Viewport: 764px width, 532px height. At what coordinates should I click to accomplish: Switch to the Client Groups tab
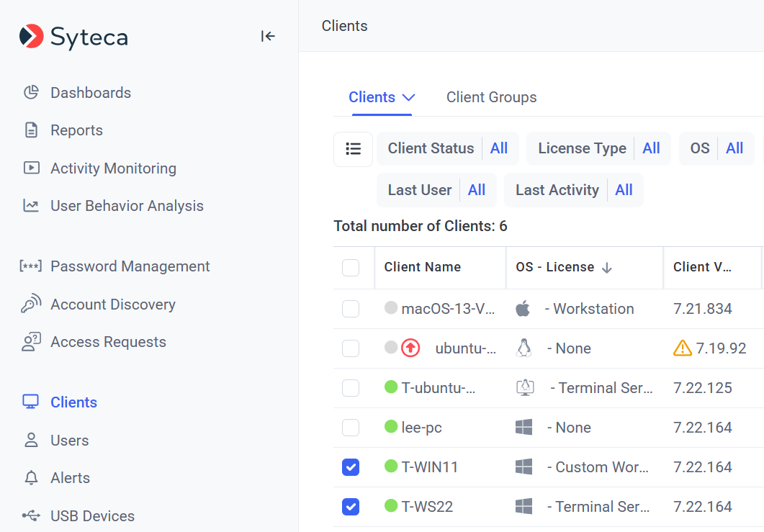point(491,97)
